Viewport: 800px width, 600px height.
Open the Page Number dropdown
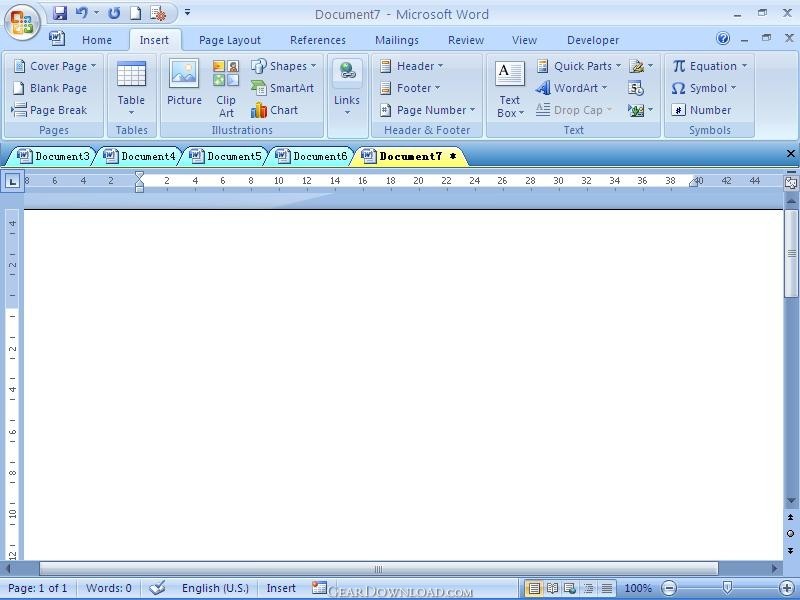click(x=427, y=110)
